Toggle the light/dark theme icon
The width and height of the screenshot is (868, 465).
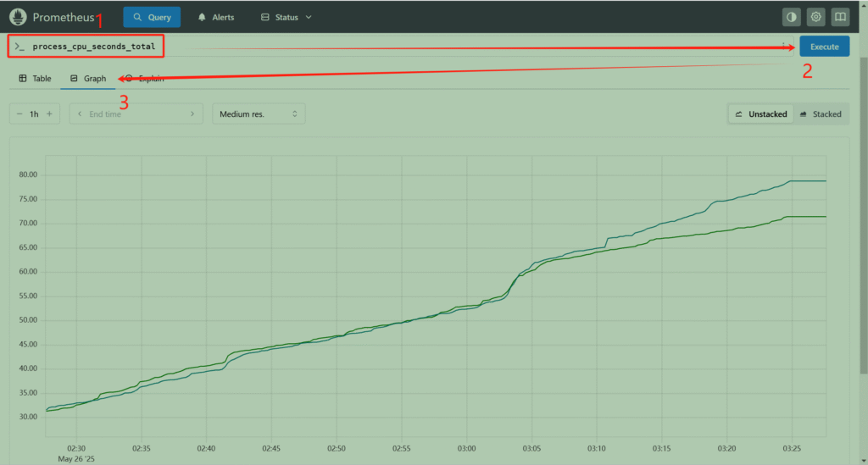(792, 17)
